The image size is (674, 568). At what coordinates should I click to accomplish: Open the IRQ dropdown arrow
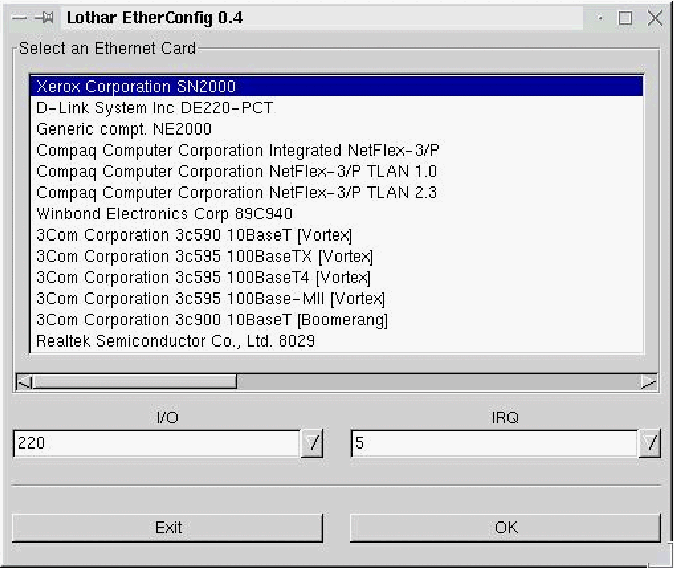(650, 443)
